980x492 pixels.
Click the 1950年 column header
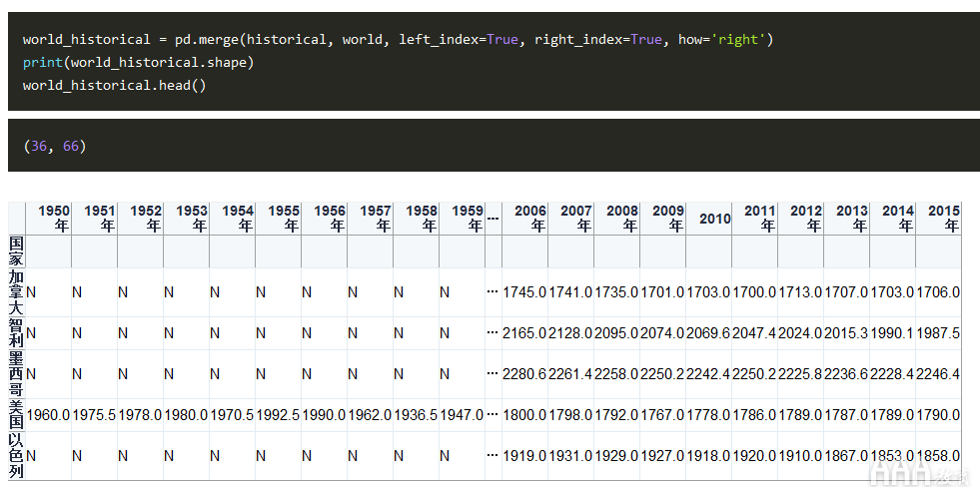[49, 219]
